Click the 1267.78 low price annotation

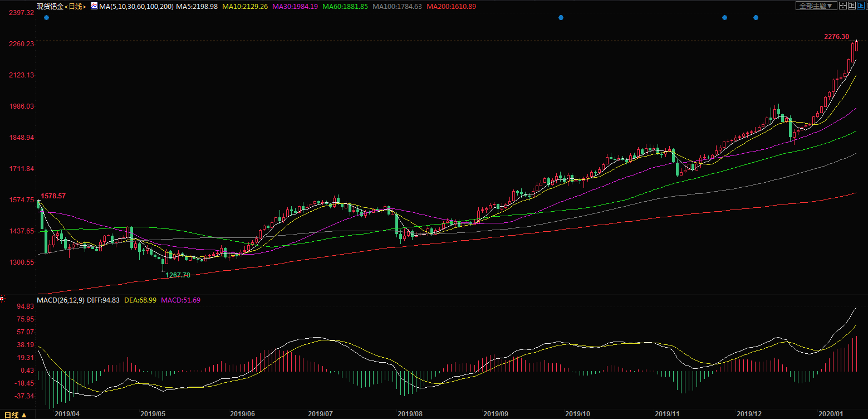178,275
